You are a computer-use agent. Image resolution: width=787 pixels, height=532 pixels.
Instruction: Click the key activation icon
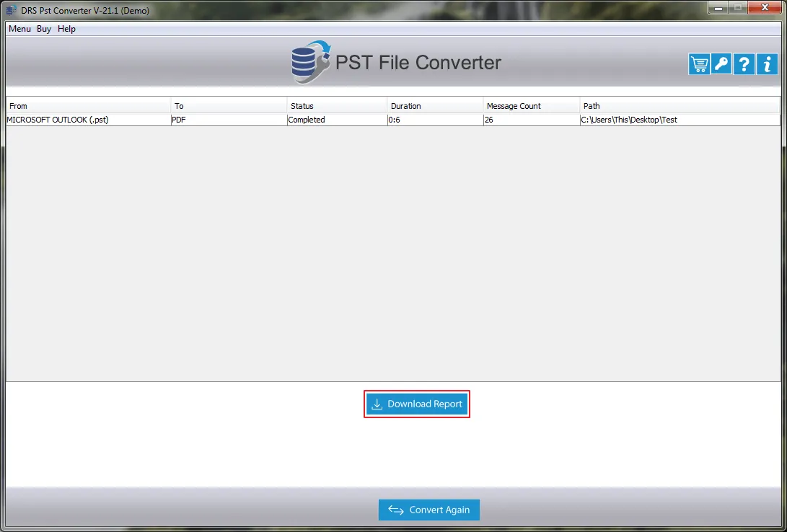(721, 64)
